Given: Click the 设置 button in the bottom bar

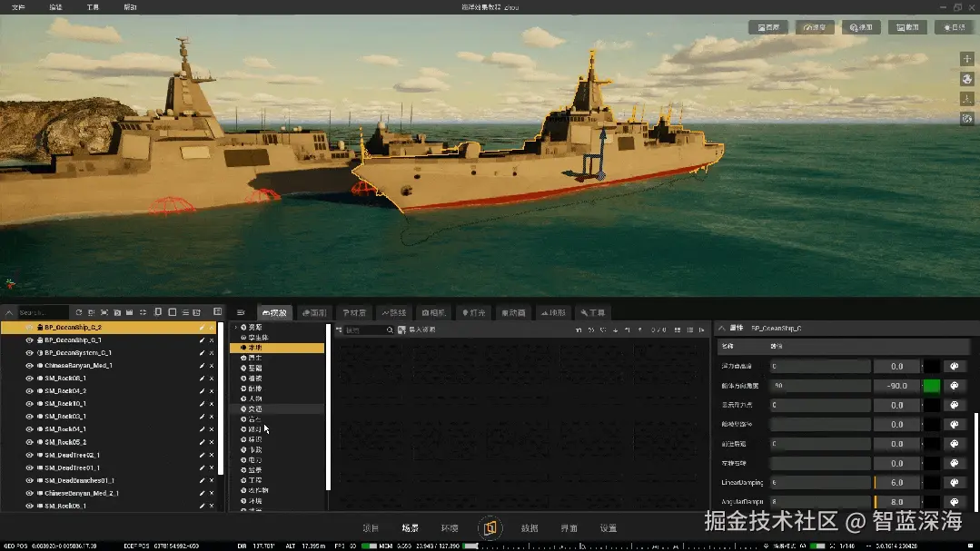Looking at the screenshot, I should (x=609, y=528).
